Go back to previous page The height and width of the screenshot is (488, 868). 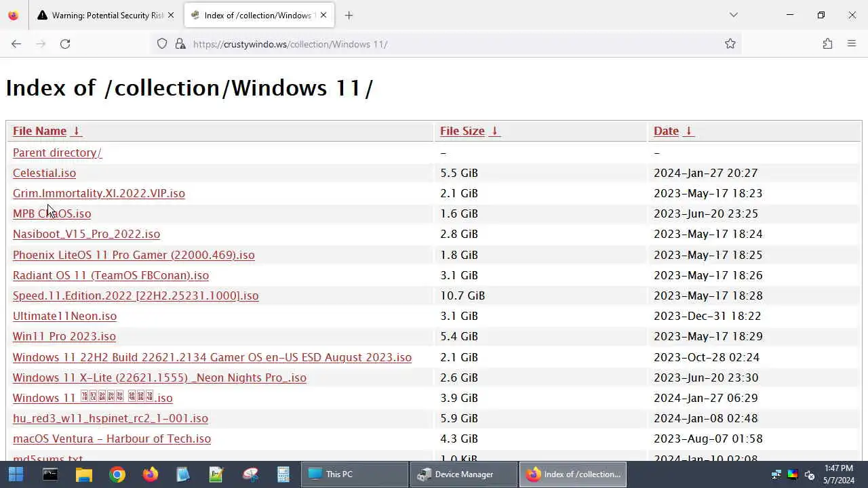point(16,44)
